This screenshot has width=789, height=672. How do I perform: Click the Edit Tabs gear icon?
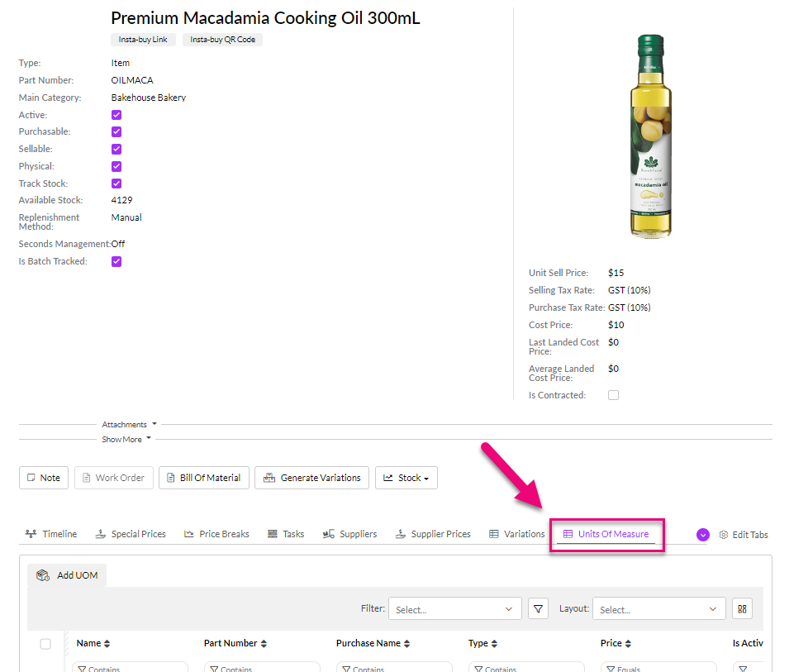pyautogui.click(x=724, y=535)
